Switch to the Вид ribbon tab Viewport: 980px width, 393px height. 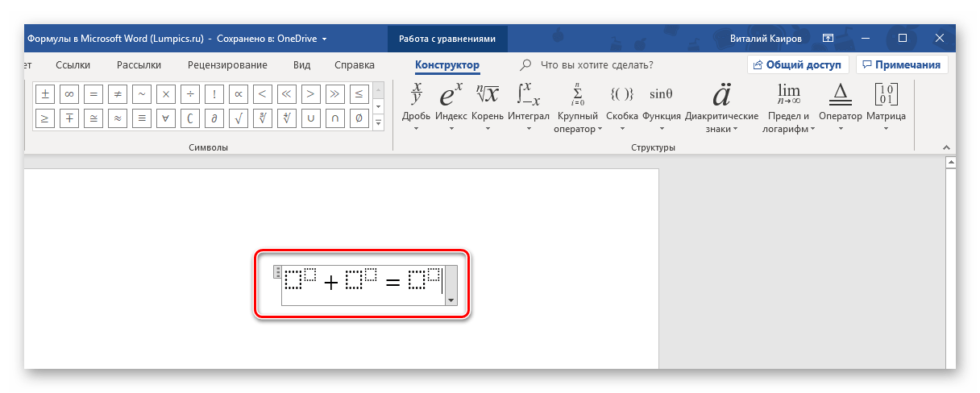point(302,65)
